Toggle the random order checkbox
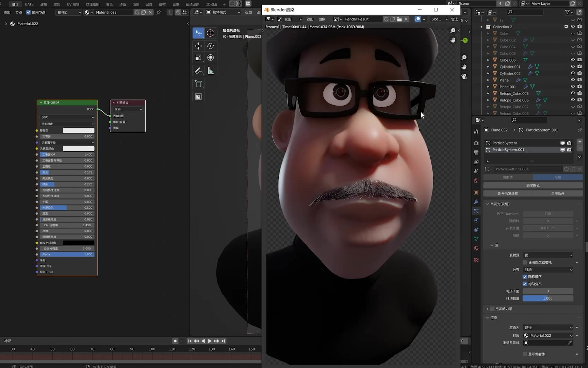Viewport: 588px width, 368px height. point(525,277)
